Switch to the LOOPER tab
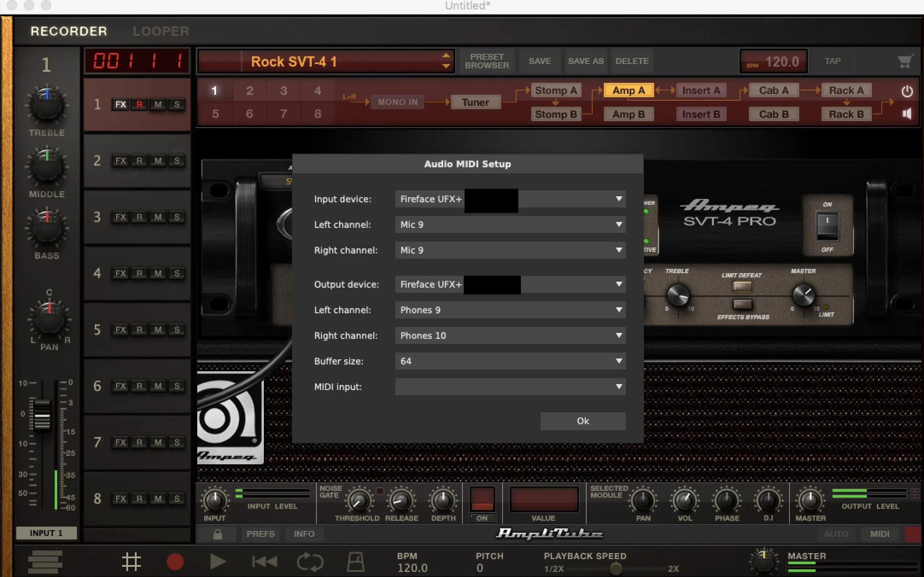Screen dimensions: 924x577 coord(161,31)
